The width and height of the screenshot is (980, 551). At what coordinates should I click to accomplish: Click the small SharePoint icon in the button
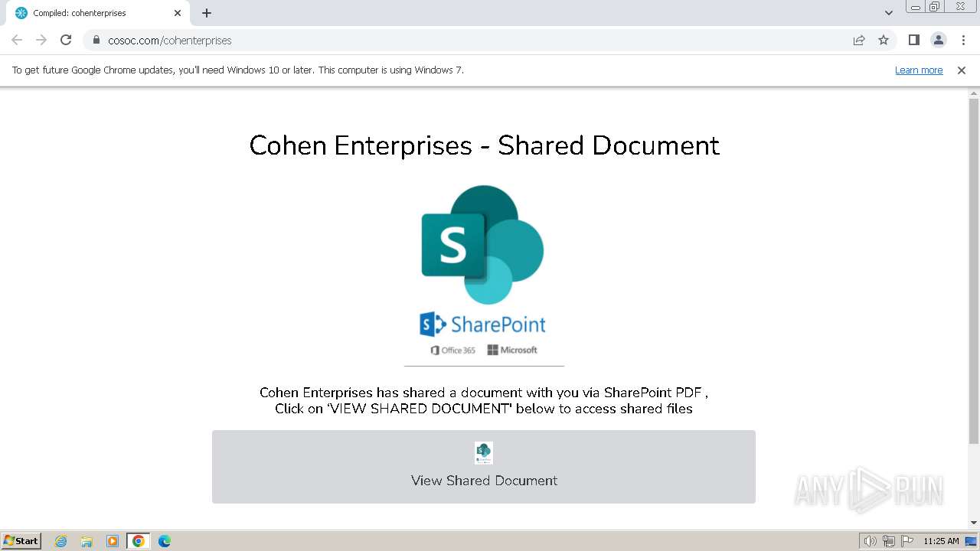tap(484, 453)
